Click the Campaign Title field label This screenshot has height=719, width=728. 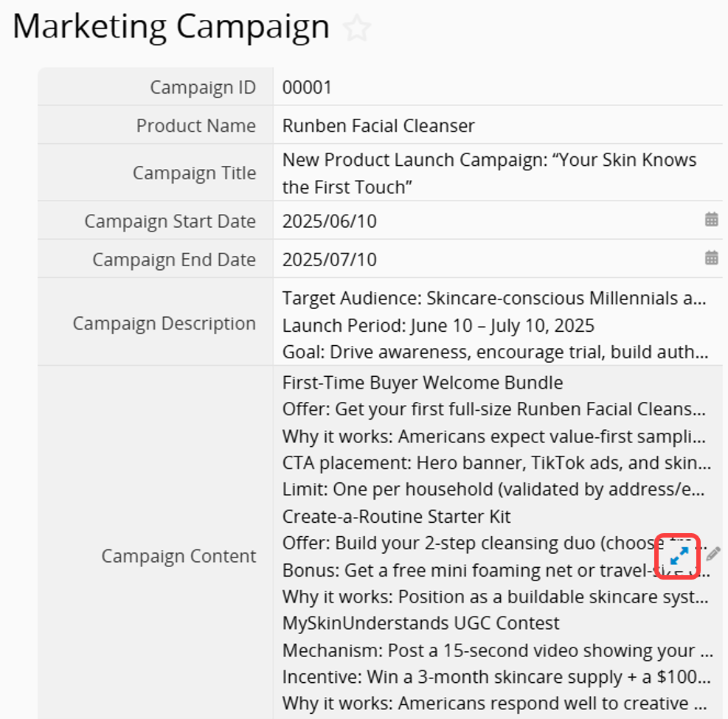[194, 173]
